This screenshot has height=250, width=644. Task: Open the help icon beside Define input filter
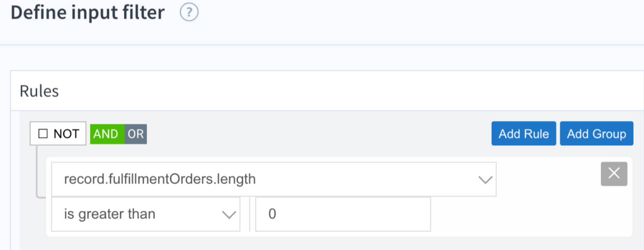pos(189,13)
